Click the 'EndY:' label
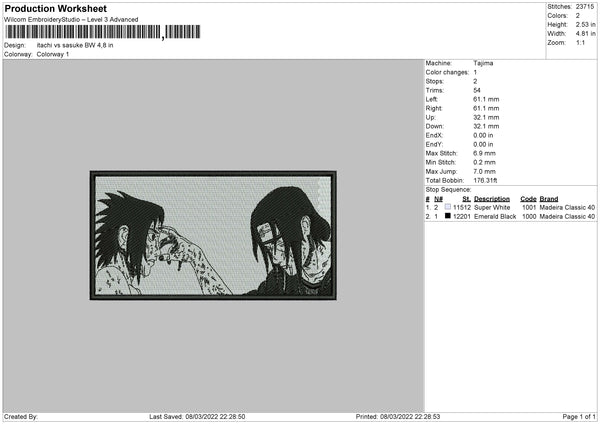This screenshot has width=600, height=424. (x=434, y=144)
